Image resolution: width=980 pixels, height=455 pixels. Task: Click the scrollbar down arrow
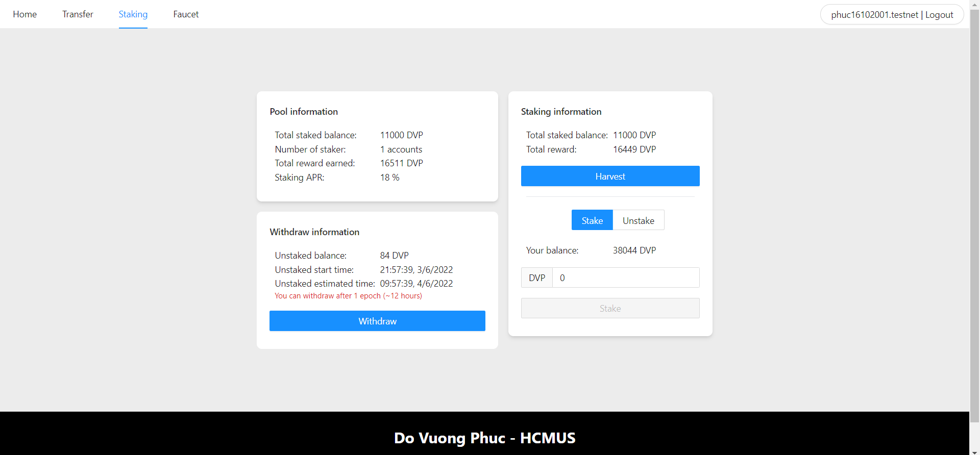pos(975,451)
